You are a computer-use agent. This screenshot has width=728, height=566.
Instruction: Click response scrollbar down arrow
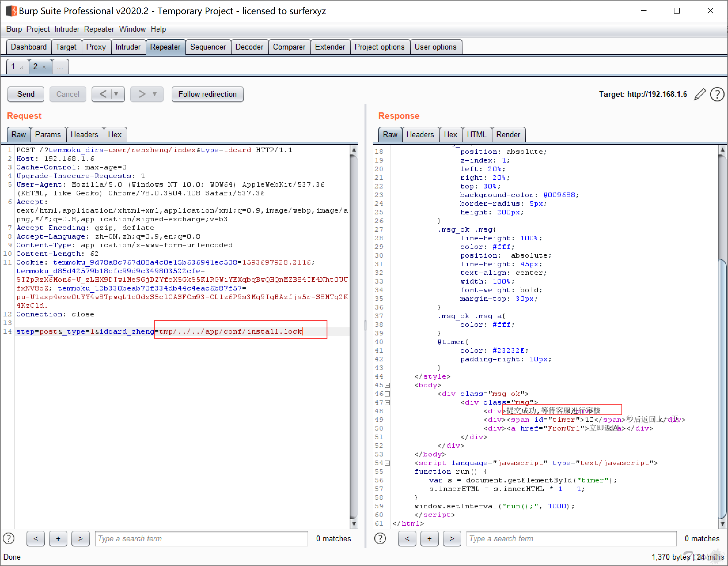(x=722, y=524)
